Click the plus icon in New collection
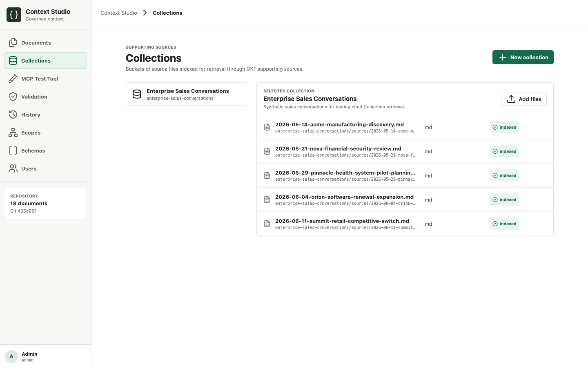 (503, 57)
